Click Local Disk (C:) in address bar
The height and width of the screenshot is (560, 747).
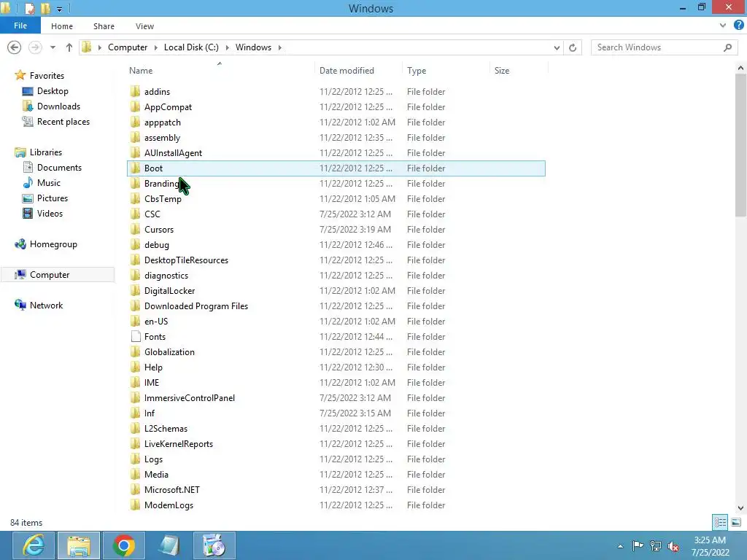tap(191, 47)
